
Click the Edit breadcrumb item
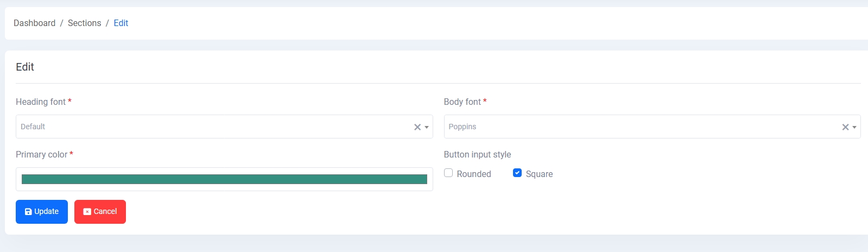point(121,23)
